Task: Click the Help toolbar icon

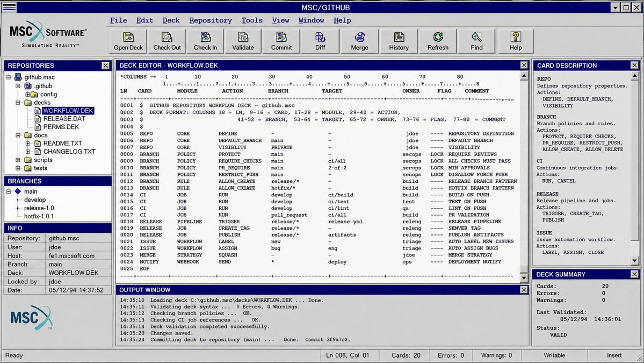Action: [x=516, y=41]
